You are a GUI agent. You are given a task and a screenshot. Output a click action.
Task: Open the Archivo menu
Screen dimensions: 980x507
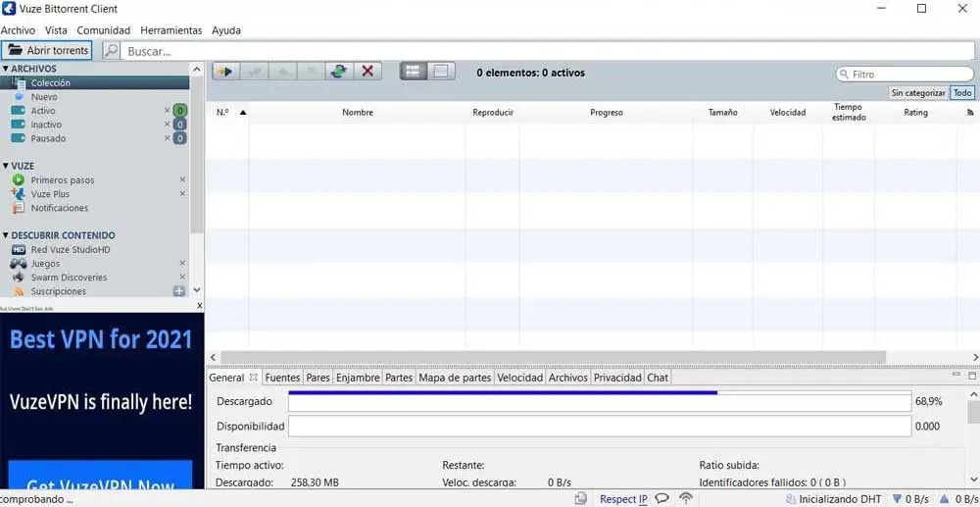[18, 30]
